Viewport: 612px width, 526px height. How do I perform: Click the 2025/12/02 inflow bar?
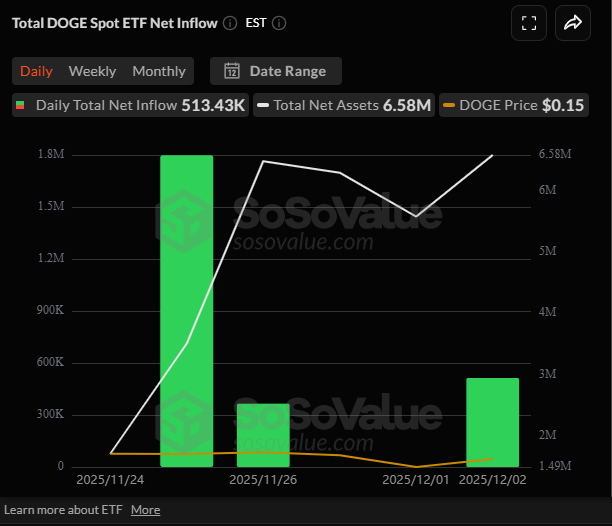tap(493, 422)
